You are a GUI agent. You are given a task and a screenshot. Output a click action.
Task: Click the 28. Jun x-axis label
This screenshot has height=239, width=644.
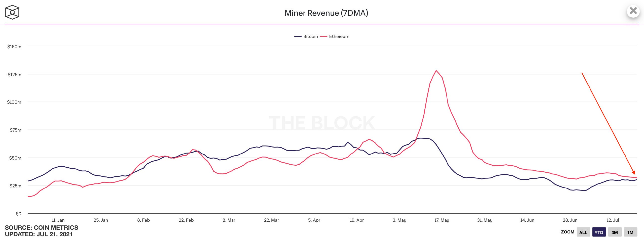pos(570,220)
